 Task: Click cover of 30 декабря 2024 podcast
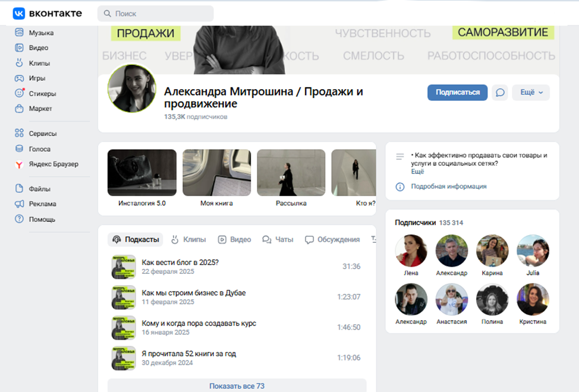click(124, 358)
